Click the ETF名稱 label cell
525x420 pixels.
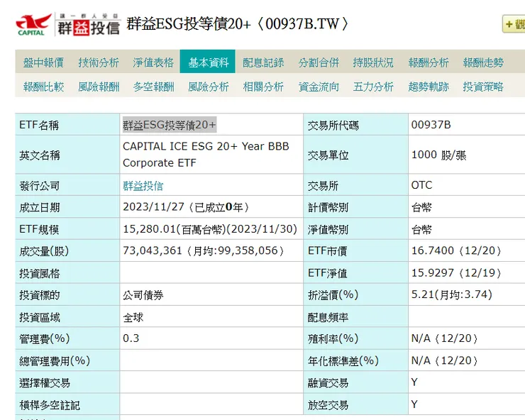click(x=67, y=125)
